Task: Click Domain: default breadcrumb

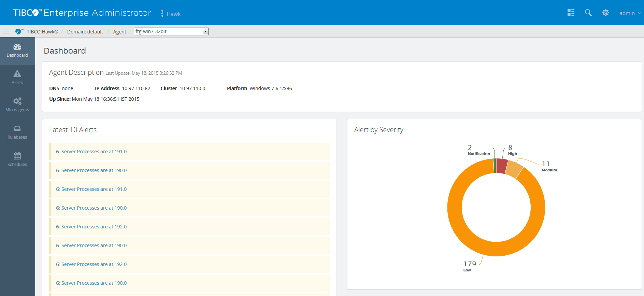Action: 85,32
